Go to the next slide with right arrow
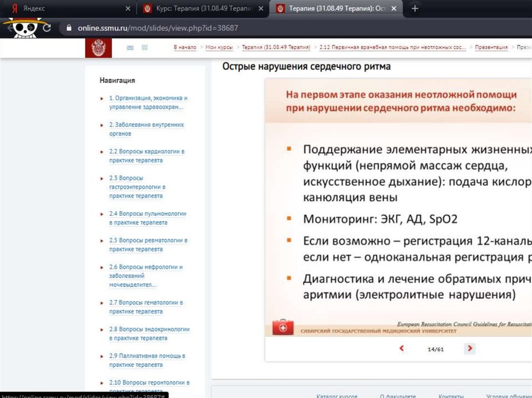Viewport: 532px width, 398px height. point(470,348)
